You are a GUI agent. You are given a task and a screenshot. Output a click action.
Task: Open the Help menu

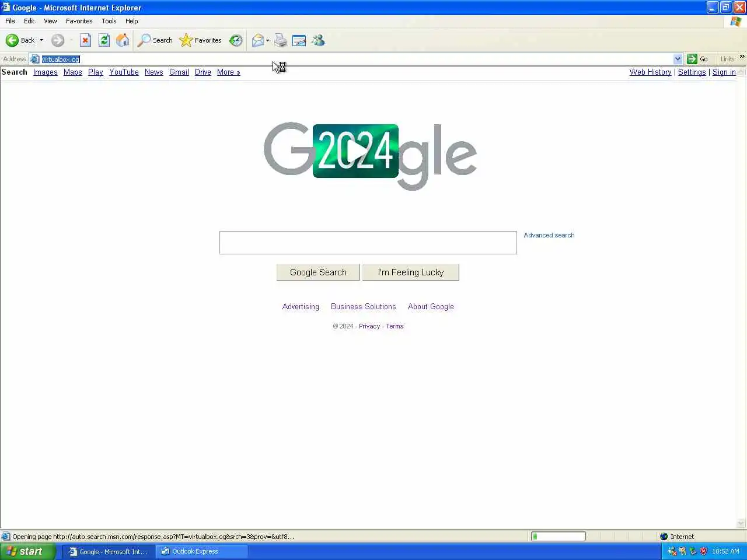coord(131,21)
